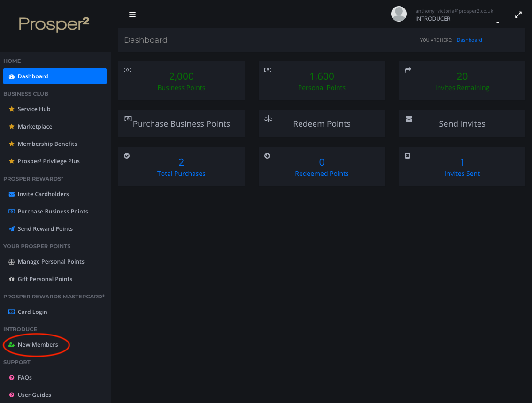Click the star icon beside Marketplace
The height and width of the screenshot is (403, 532).
(12, 126)
